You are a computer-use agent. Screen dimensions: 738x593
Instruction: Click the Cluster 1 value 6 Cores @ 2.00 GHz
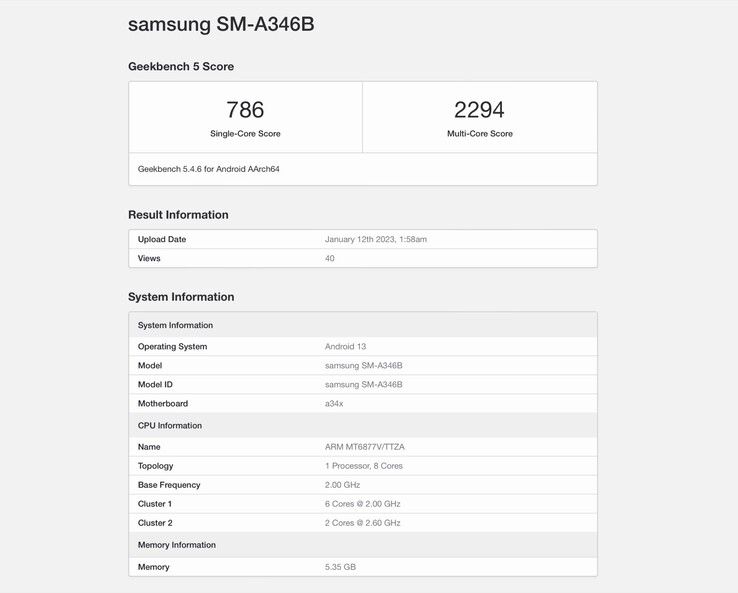[362, 504]
